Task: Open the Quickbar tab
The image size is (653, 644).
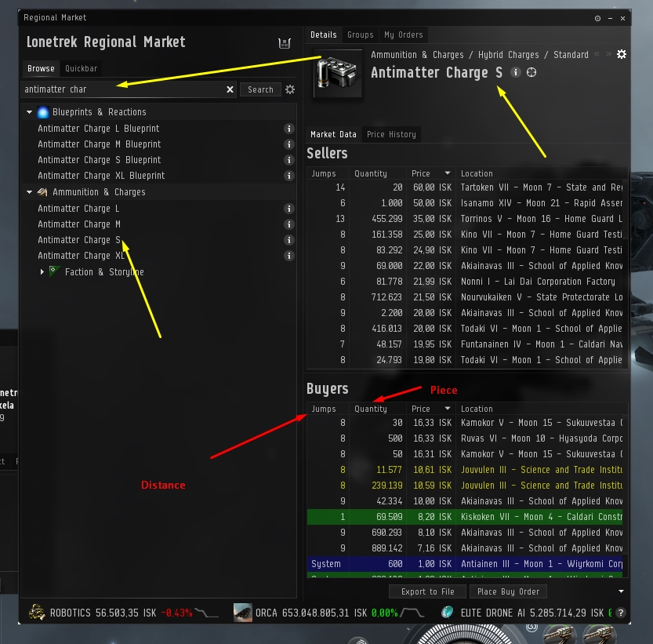Action: [83, 68]
